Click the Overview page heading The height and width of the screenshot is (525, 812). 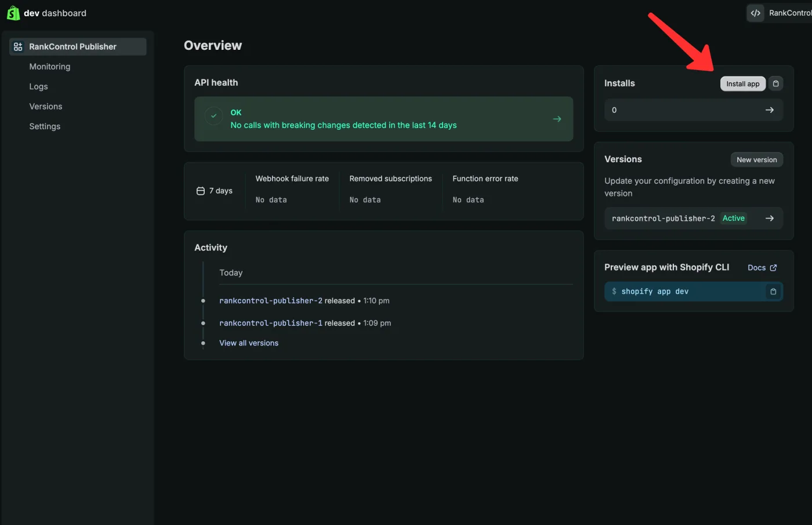pos(213,45)
